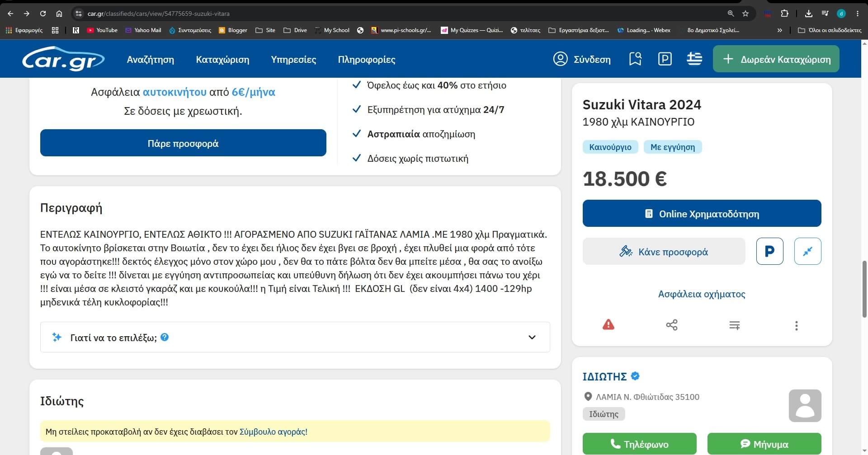The width and height of the screenshot is (868, 455).
Task: Open Yahoo Mail bookmark
Action: [x=143, y=30]
